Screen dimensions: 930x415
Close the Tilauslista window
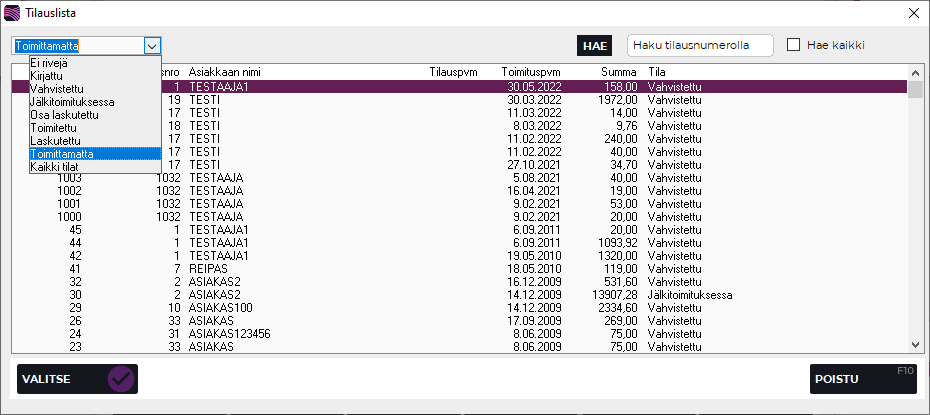pos(912,13)
